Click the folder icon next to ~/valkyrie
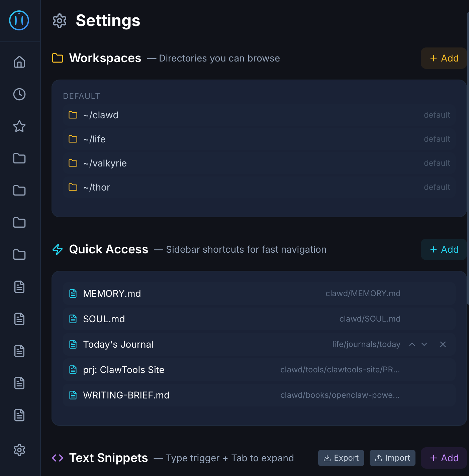Screen dimensions: 469x476 tap(73, 163)
